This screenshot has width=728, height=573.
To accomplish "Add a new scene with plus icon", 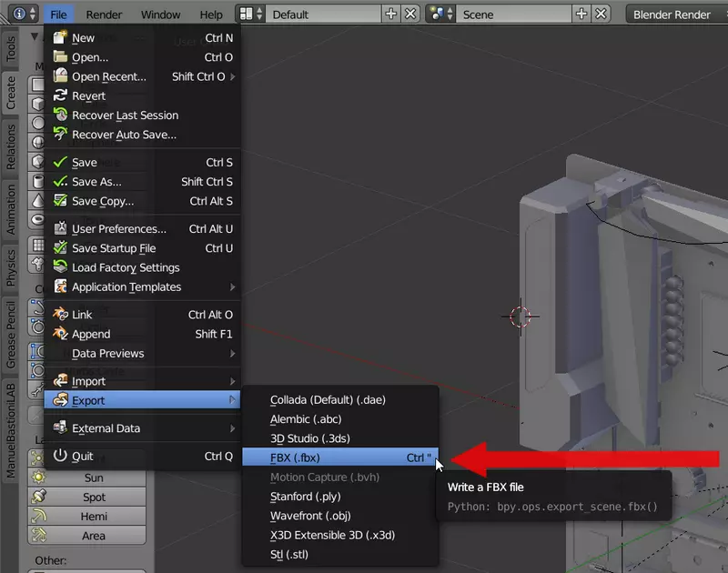I will point(582,15).
